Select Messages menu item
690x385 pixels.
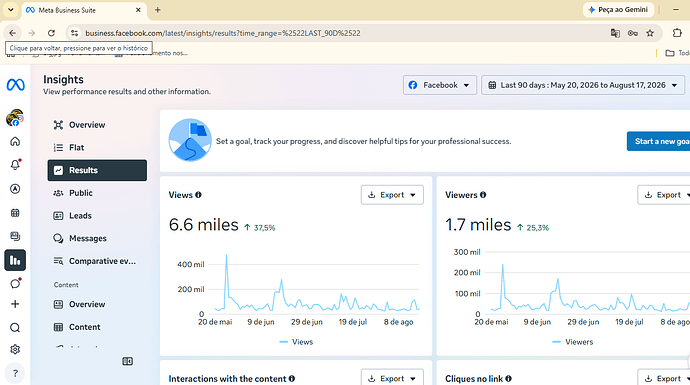click(x=97, y=238)
